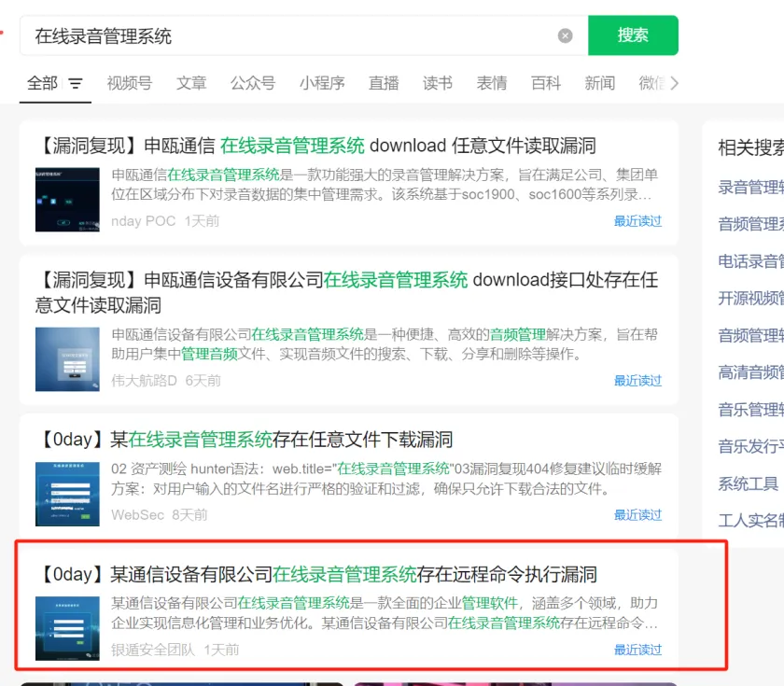
Task: Open related search 录音管理
Action: point(750,187)
